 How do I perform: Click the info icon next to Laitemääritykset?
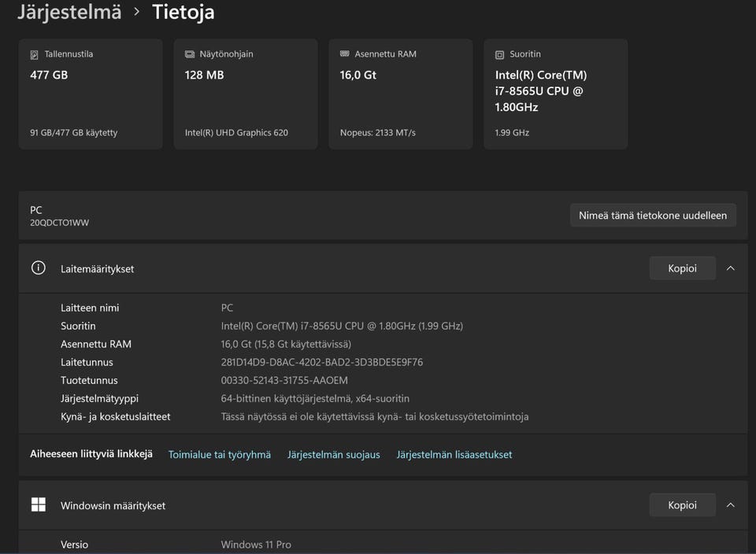pyautogui.click(x=38, y=268)
